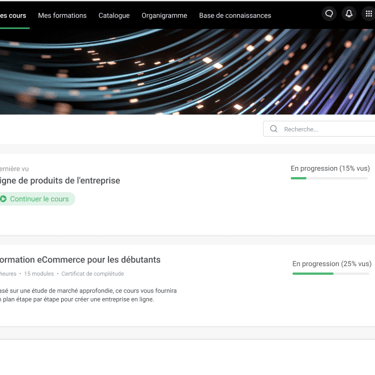Click 'En progression (15% vus)' text
This screenshot has height=375, width=375.
330,168
